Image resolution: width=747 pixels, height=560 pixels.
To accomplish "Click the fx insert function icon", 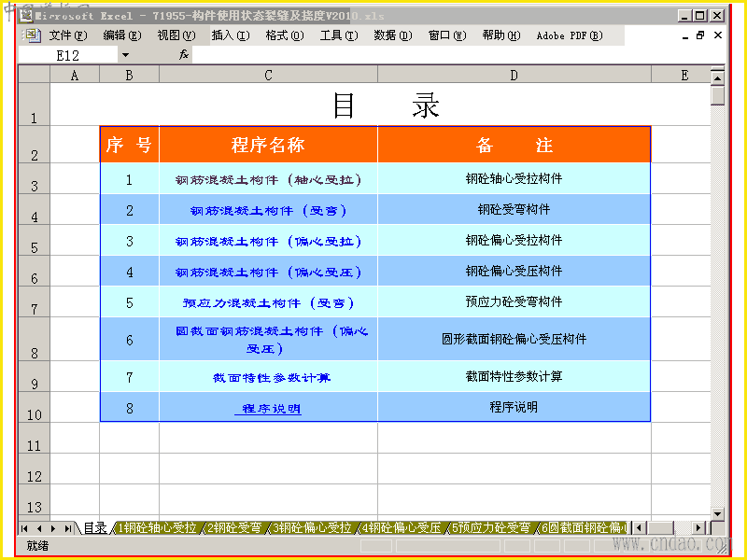I will [184, 55].
